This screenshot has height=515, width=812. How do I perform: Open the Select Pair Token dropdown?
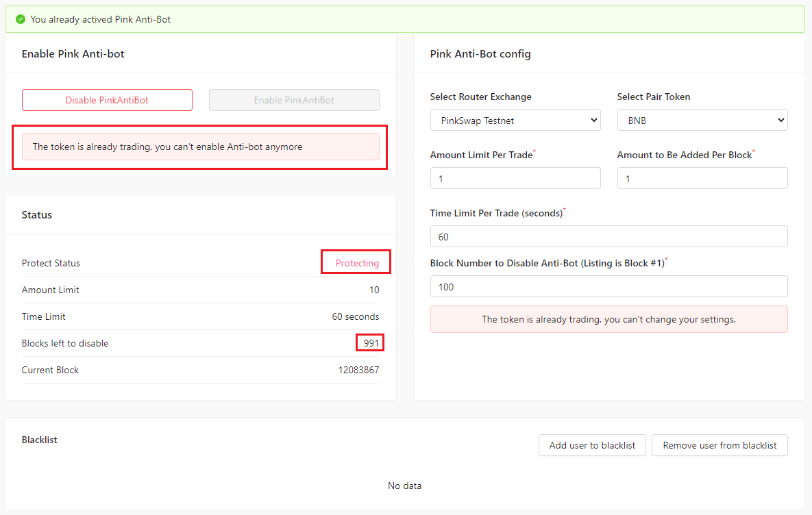[702, 120]
